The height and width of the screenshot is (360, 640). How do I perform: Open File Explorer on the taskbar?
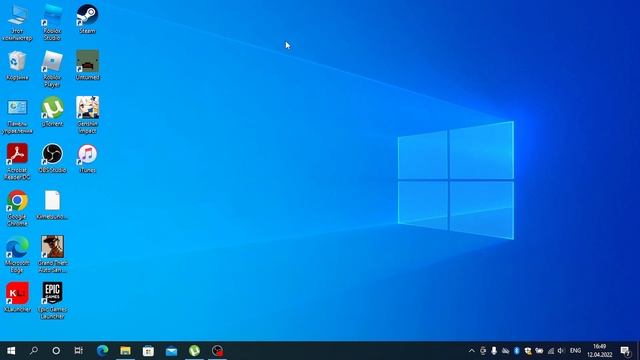[125, 351]
